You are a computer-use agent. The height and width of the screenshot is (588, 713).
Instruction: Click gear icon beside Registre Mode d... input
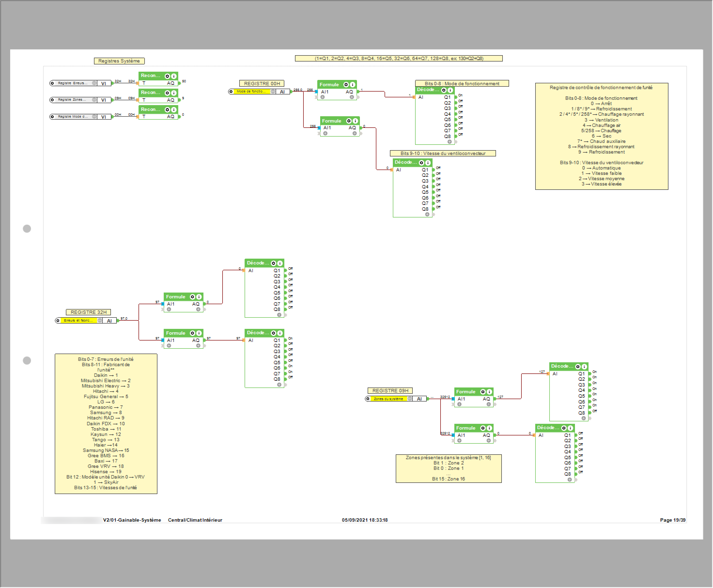pyautogui.click(x=52, y=116)
